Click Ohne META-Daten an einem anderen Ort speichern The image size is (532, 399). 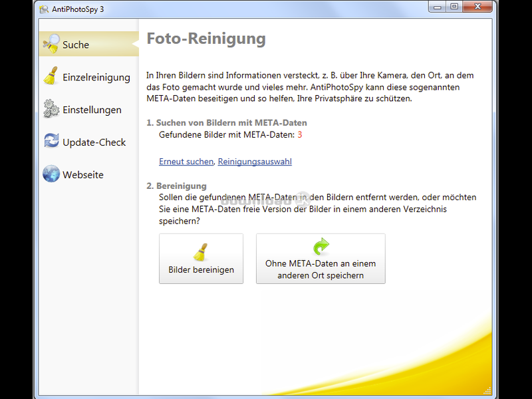[321, 259]
